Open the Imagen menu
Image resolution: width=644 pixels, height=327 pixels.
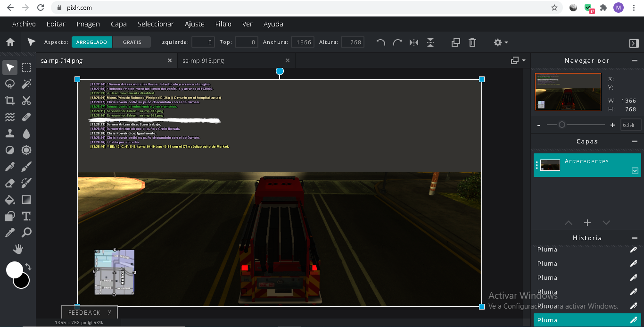coord(88,24)
